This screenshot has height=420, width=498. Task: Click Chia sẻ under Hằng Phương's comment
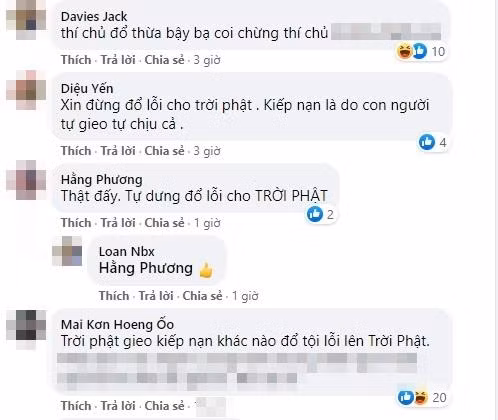(x=164, y=223)
